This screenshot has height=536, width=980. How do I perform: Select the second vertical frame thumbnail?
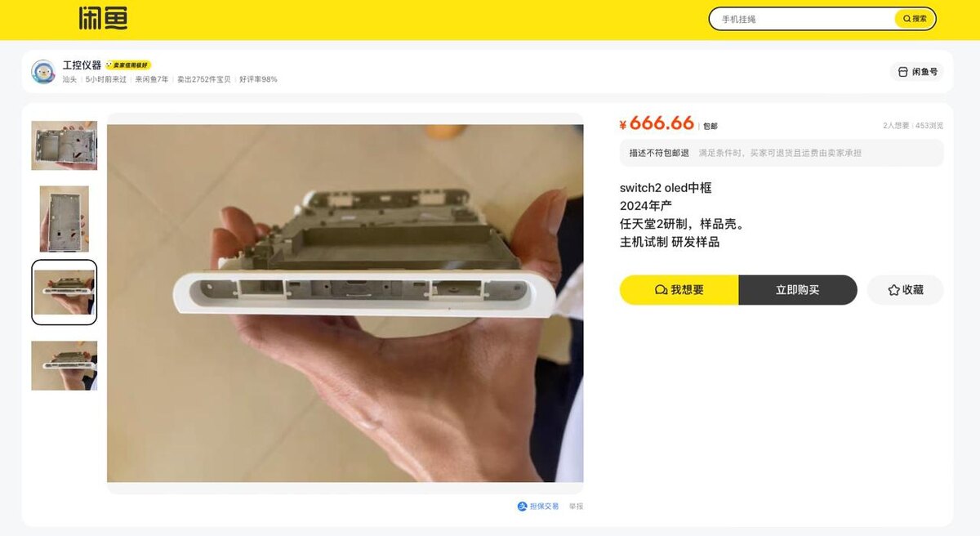(65, 219)
